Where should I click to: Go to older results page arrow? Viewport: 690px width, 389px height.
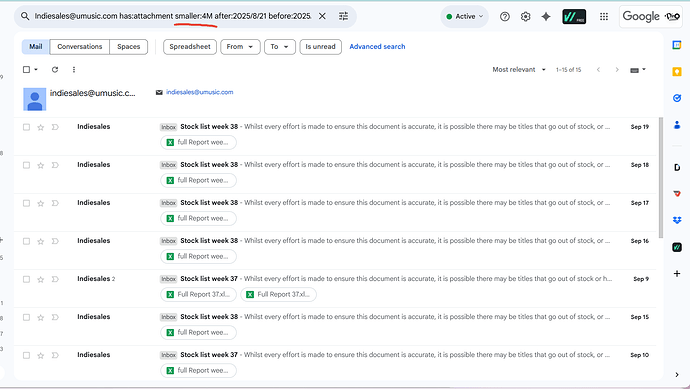tap(617, 70)
